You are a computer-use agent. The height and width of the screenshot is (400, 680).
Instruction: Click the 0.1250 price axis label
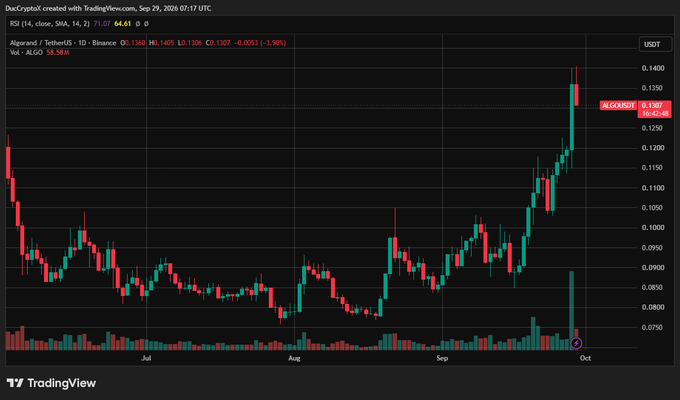[x=653, y=128]
